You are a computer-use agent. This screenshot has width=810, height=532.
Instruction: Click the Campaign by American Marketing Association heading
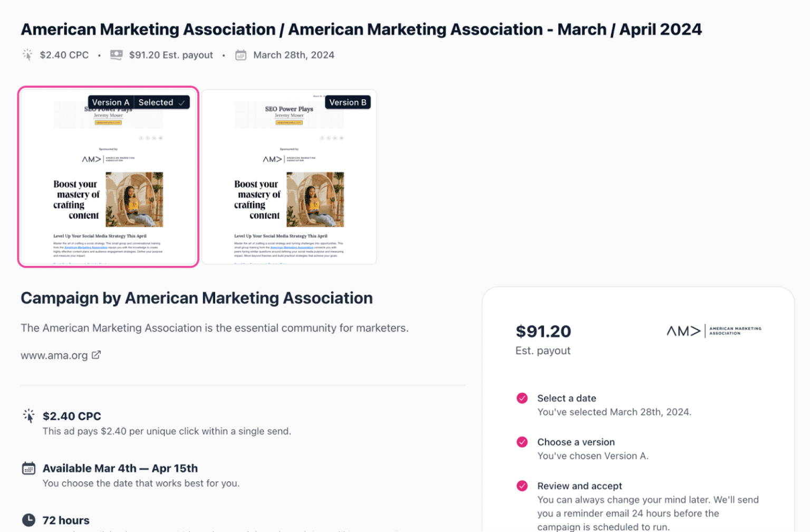pos(197,298)
